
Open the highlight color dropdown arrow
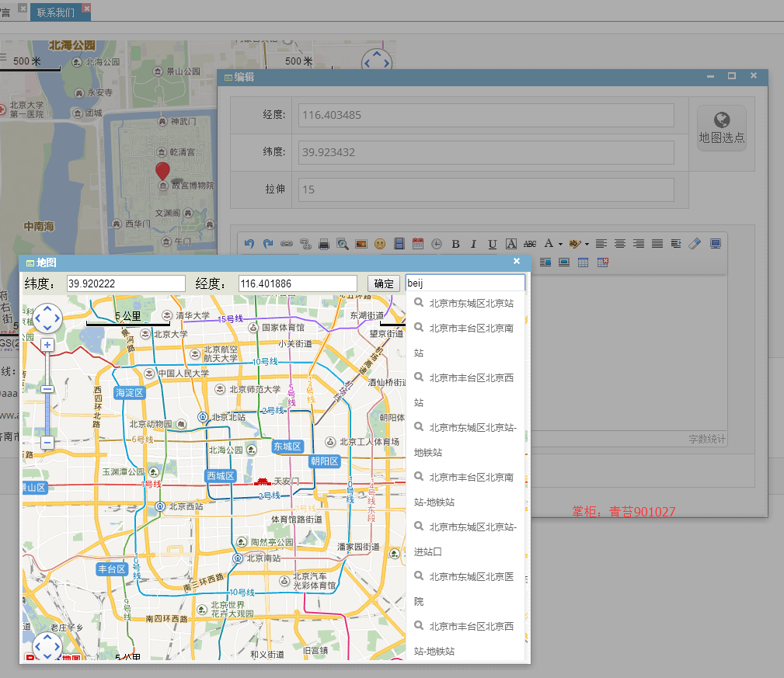pos(587,244)
